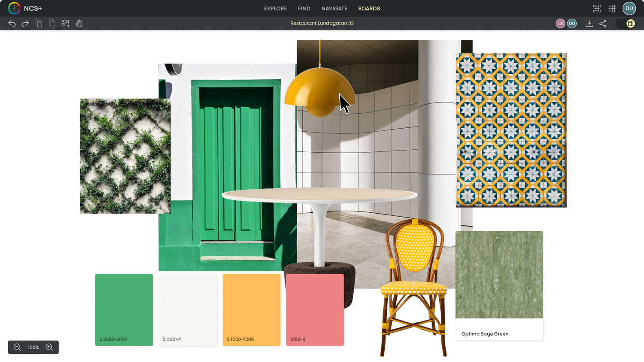Click the fit-to-screen icon in the top bar
Screen dimensions: 644x362
click(x=597, y=8)
